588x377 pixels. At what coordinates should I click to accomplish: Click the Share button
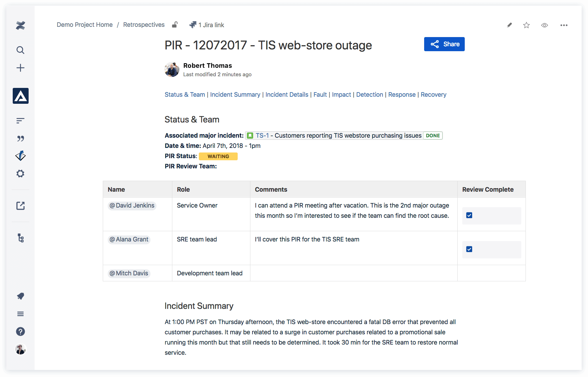(444, 44)
